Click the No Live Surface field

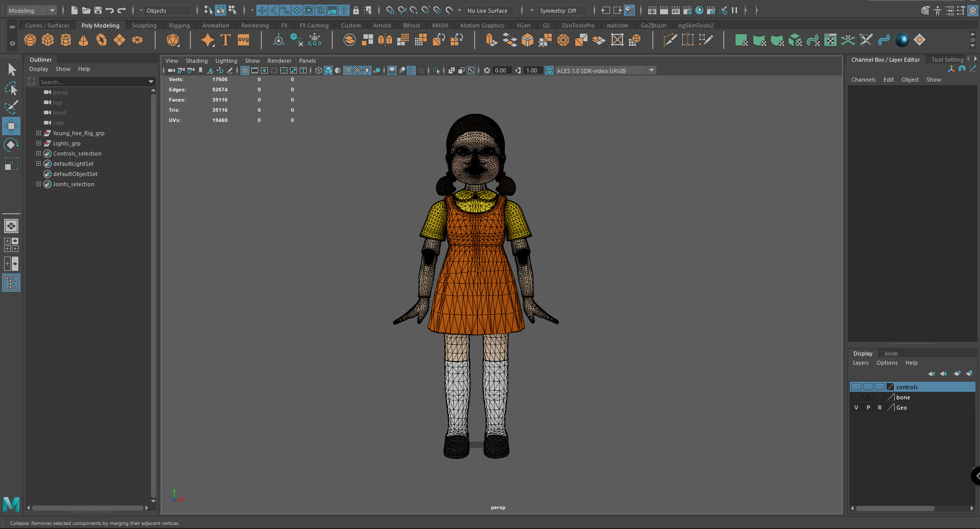point(490,10)
